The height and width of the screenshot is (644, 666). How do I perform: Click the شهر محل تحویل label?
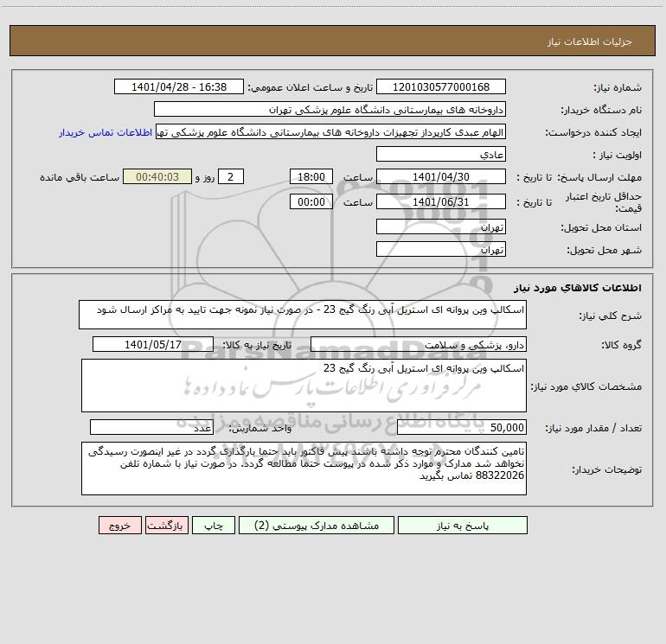coord(604,250)
